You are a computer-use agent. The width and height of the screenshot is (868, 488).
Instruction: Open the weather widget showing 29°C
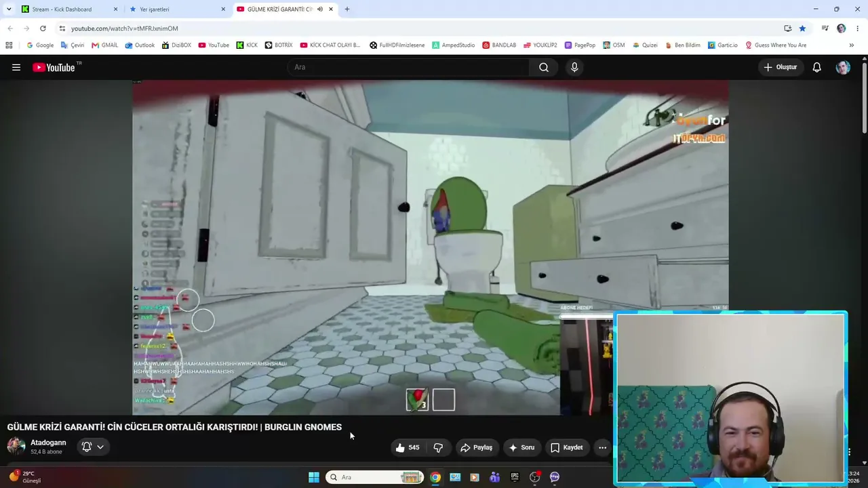(24, 477)
